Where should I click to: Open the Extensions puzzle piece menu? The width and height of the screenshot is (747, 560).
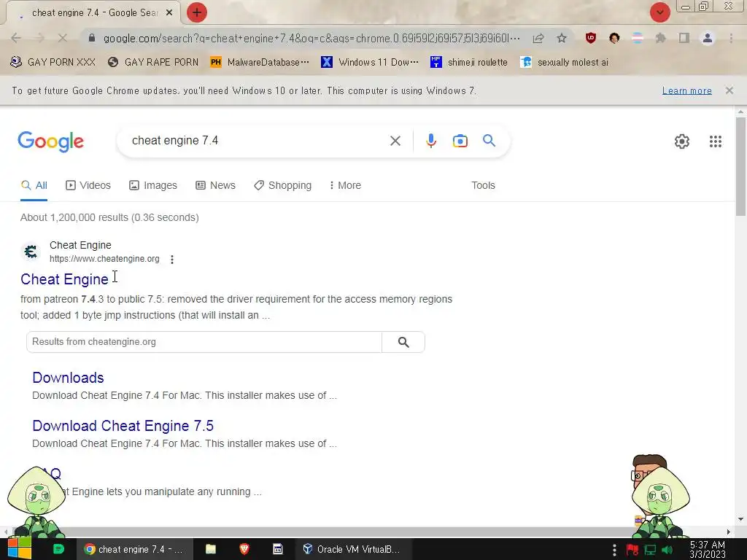pos(661,38)
